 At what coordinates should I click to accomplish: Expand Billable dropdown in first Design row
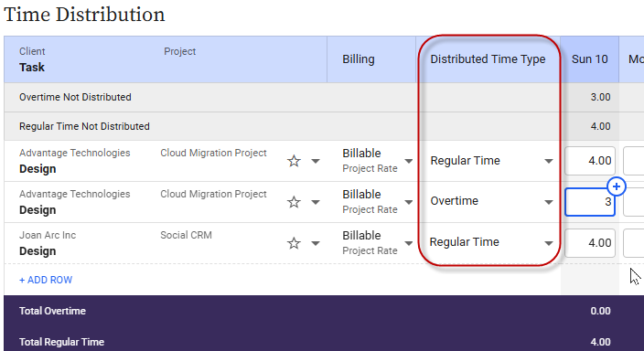(409, 161)
